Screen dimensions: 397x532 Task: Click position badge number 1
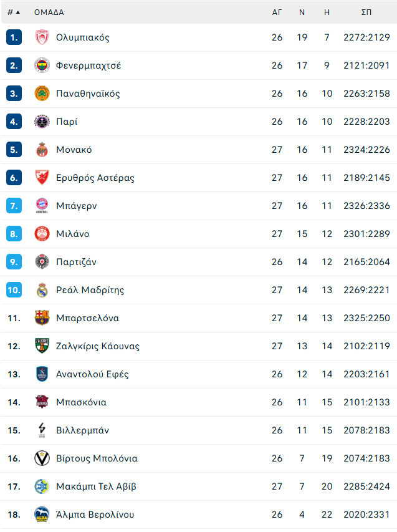point(14,37)
